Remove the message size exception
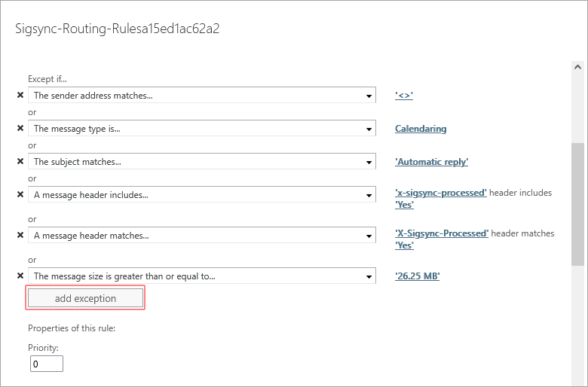 (x=20, y=276)
